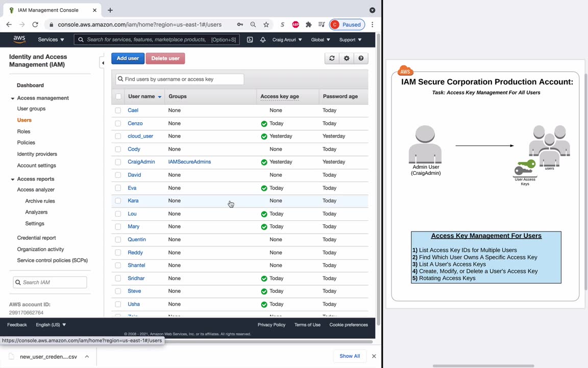Open Policies in sidebar
The height and width of the screenshot is (368, 588).
pos(26,142)
